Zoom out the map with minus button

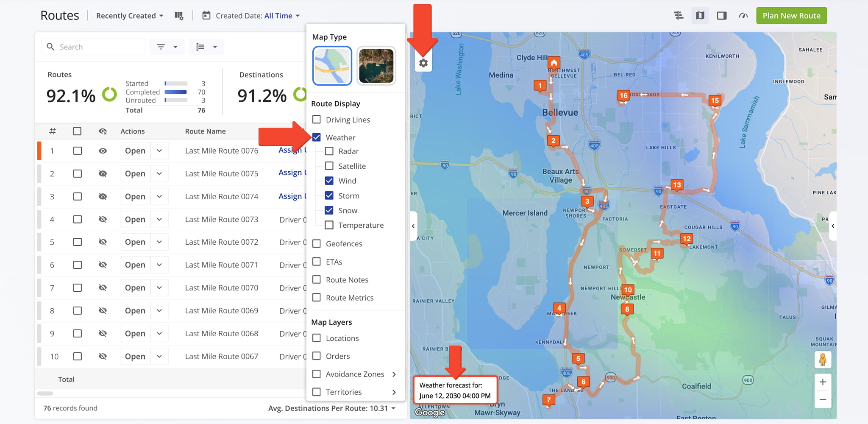pos(823,399)
